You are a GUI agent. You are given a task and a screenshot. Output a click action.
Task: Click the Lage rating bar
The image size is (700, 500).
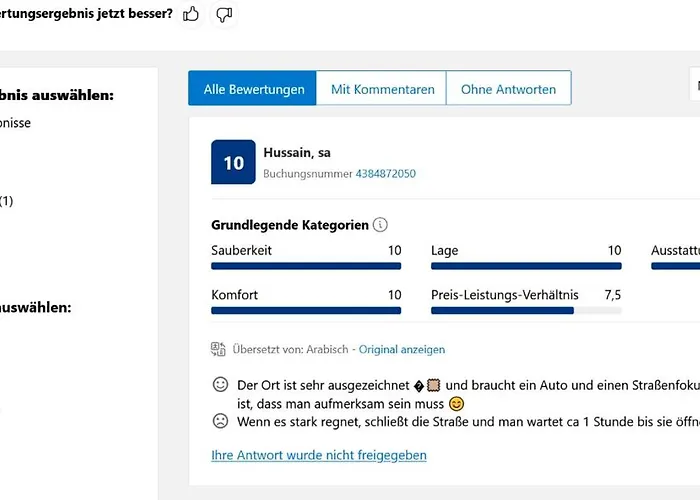pyautogui.click(x=526, y=266)
